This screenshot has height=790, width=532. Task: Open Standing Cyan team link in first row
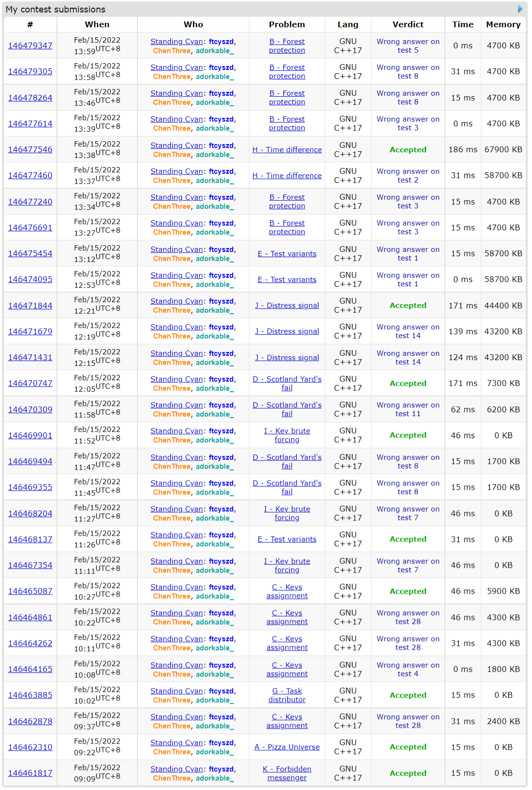click(177, 42)
